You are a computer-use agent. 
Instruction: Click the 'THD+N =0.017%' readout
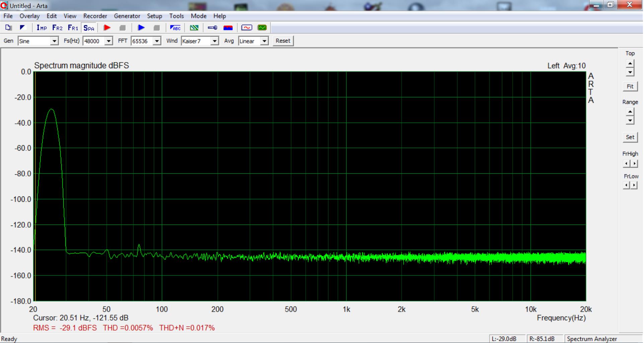(187, 328)
